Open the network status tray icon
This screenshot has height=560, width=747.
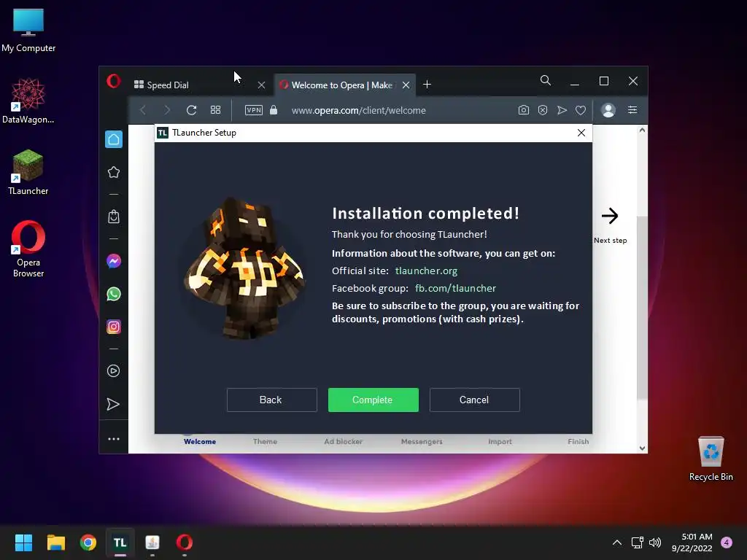[637, 542]
